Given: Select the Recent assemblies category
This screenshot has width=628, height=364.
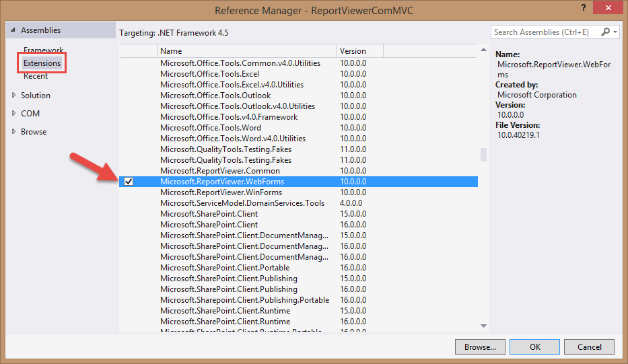Looking at the screenshot, I should coord(36,76).
